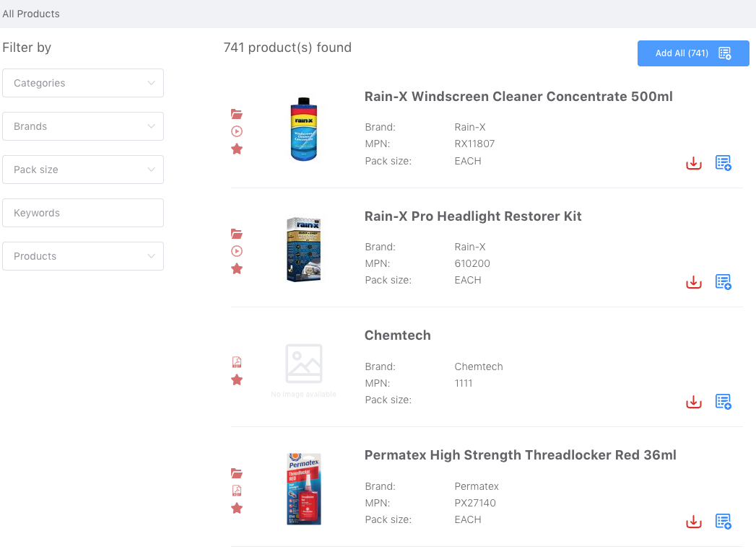Click the All Products breadcrumb
The image size is (756, 549).
pos(31,14)
